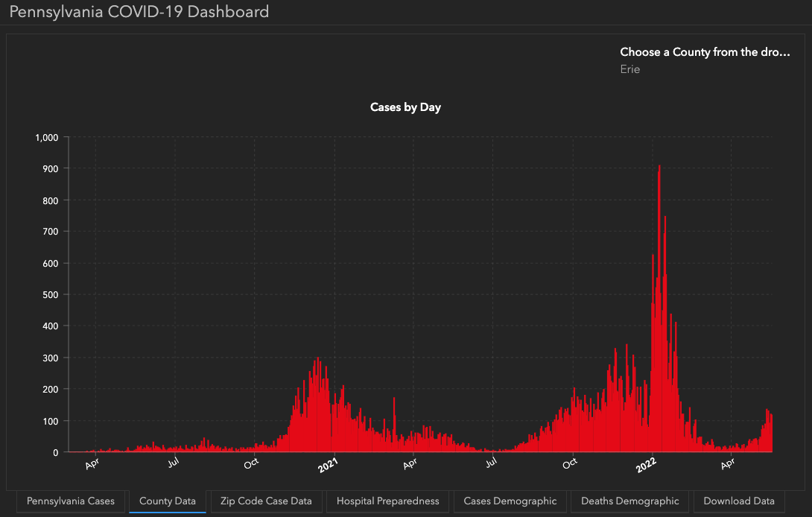Switch to Zip Code Case Data tab

tap(266, 501)
